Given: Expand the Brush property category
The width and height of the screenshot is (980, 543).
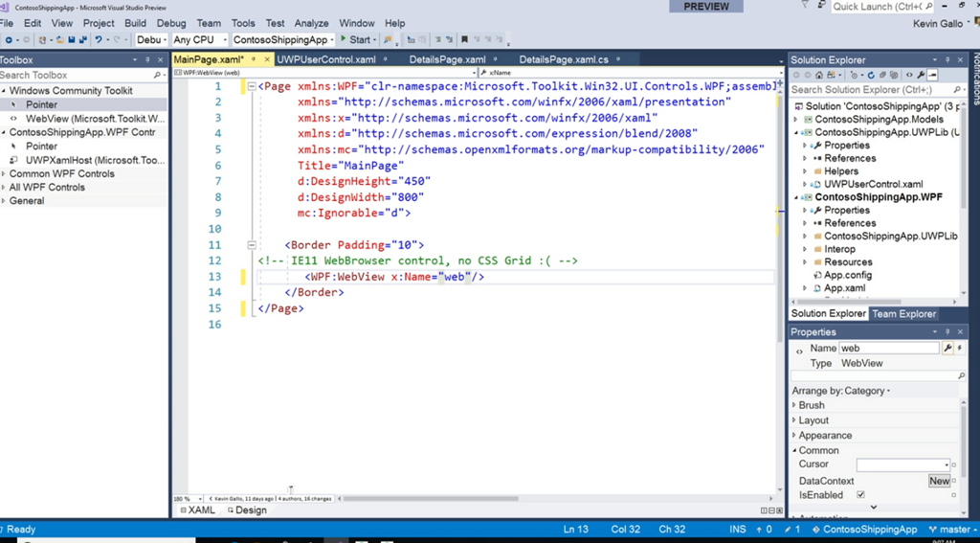Looking at the screenshot, I should click(812, 405).
